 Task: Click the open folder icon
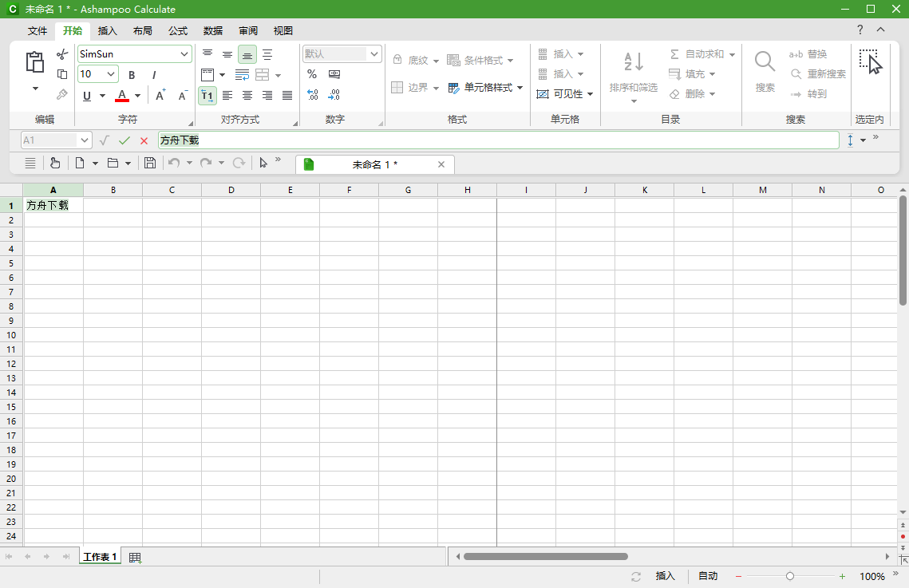[113, 163]
